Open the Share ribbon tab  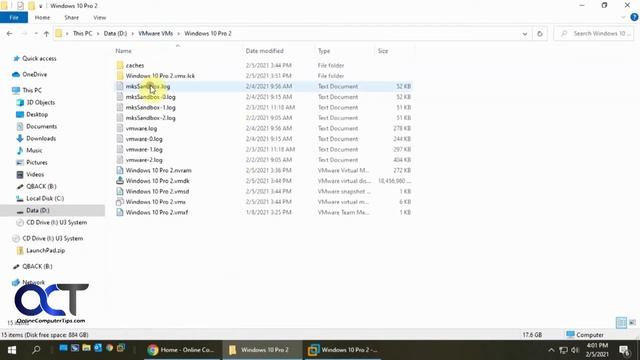click(x=71, y=18)
